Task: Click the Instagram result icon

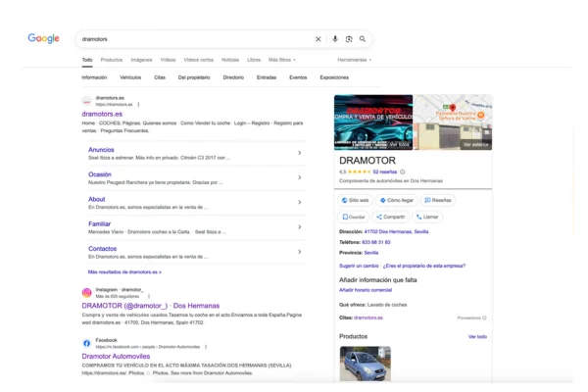Action: 86,293
